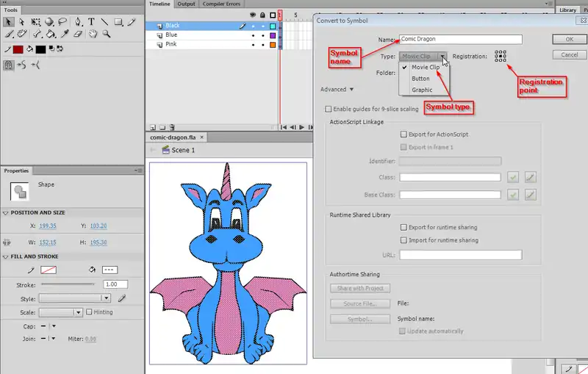The image size is (588, 374).
Task: Pick the Lasso tool
Action: pyautogui.click(x=64, y=21)
